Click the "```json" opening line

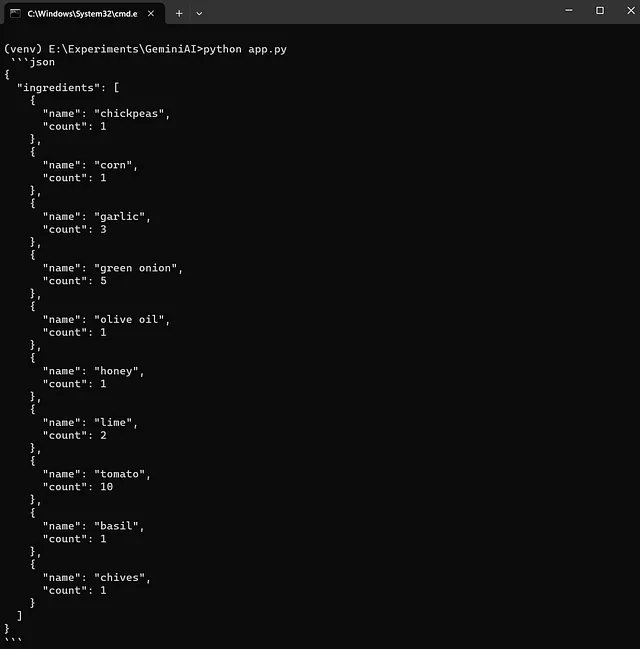(x=33, y=62)
